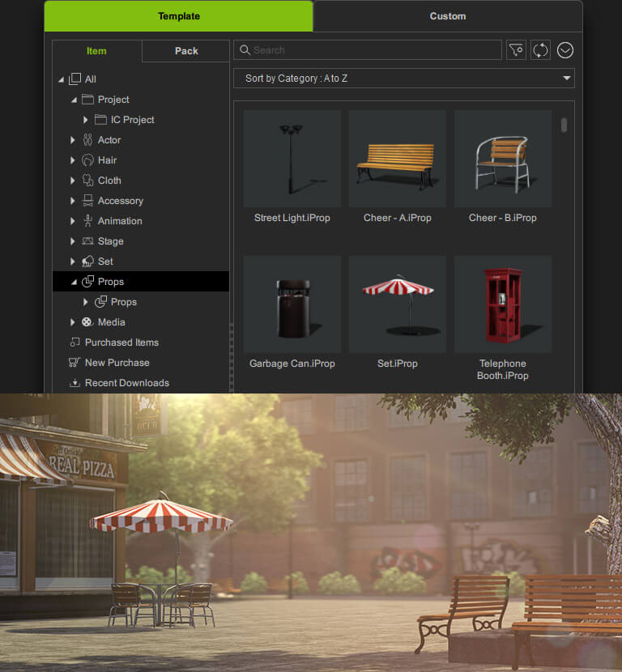Click the Animation figure icon
This screenshot has height=672, width=622.
pos(88,221)
